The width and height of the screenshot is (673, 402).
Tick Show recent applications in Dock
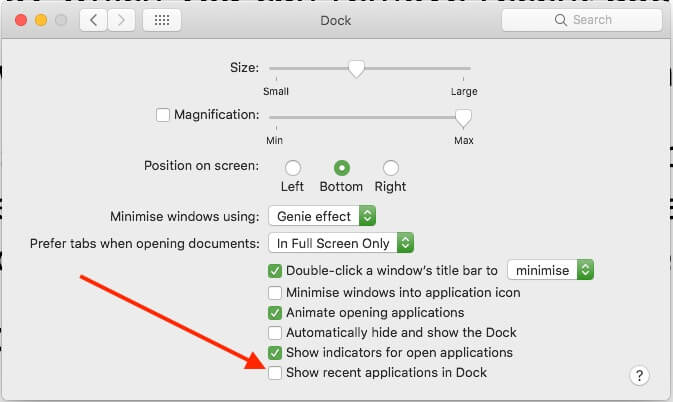(275, 373)
